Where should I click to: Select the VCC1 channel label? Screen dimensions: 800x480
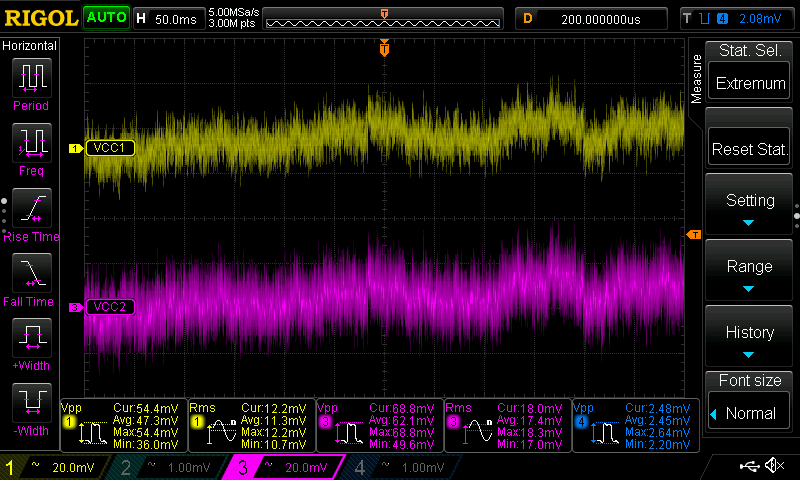108,148
